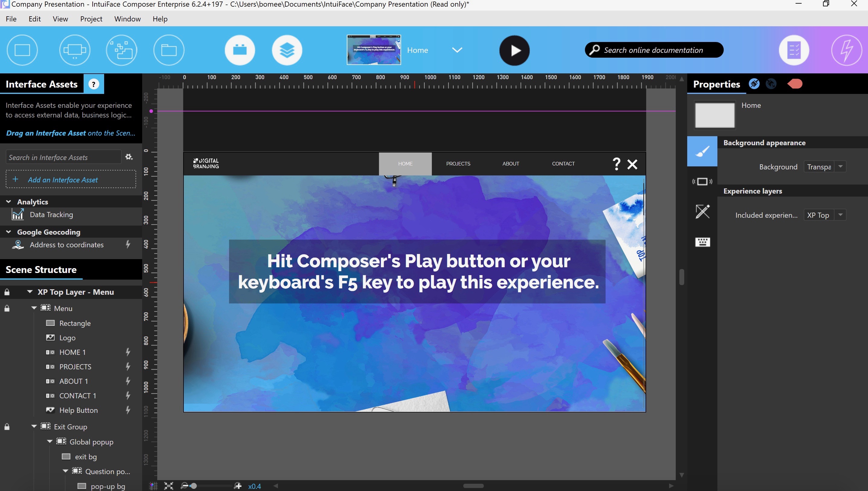Click the lightning bolt triggers icon

coord(846,50)
